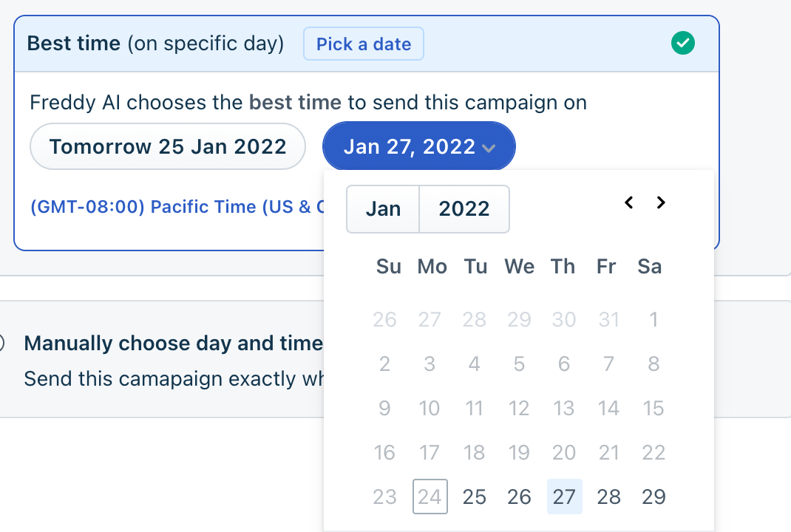The width and height of the screenshot is (791, 532).
Task: Go to next month in calendar
Action: [x=661, y=202]
